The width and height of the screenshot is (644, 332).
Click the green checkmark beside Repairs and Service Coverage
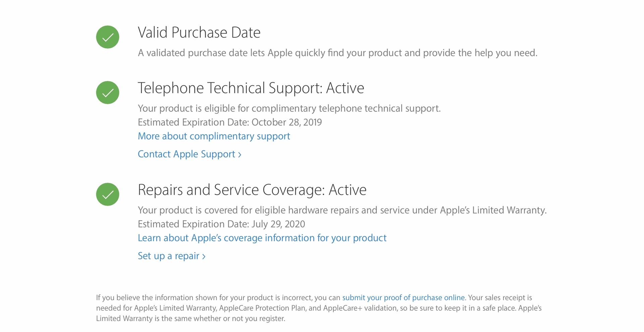tap(108, 195)
